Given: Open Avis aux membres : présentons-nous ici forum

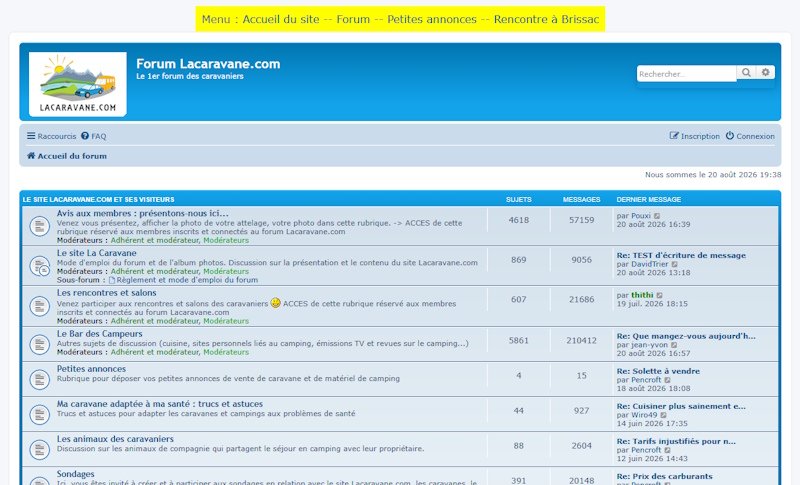Looking at the screenshot, I should point(142,214).
